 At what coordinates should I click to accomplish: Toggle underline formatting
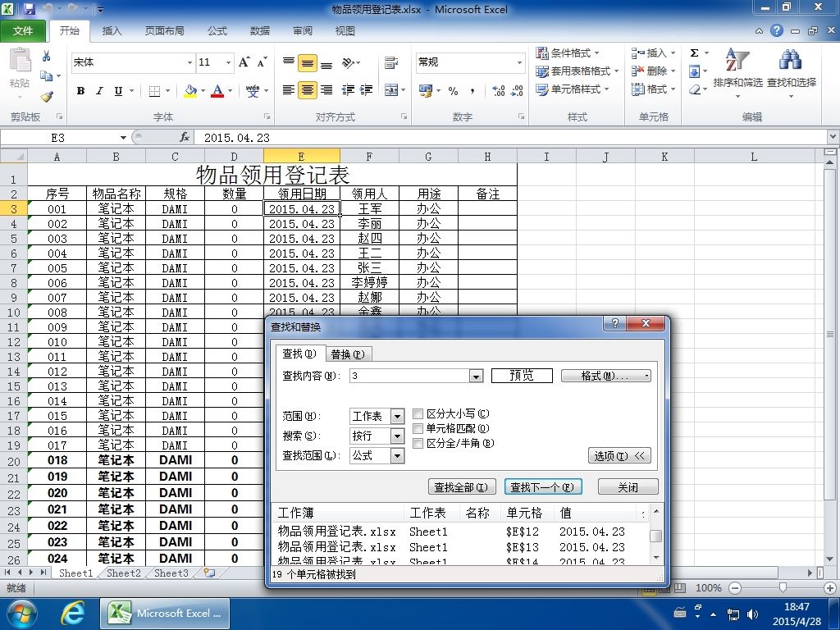[x=118, y=90]
